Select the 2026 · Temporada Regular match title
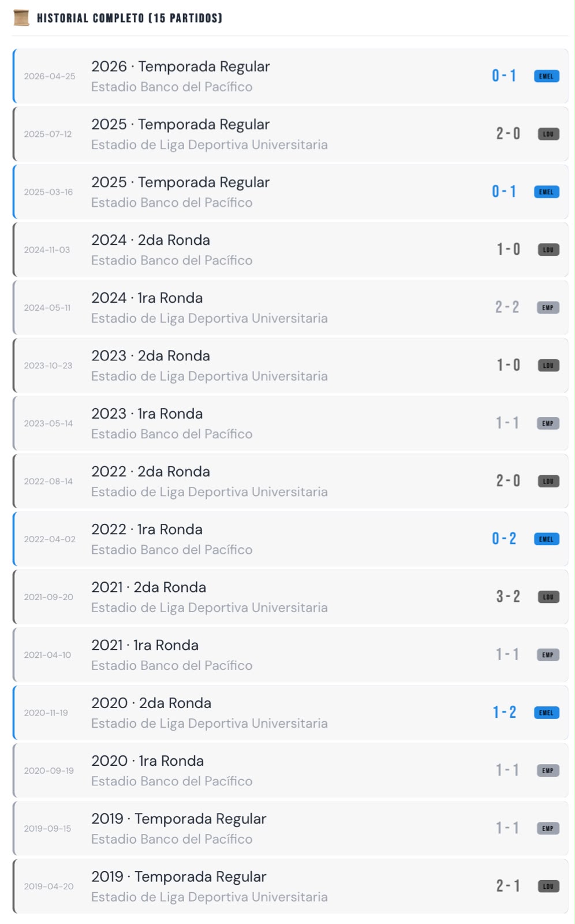Image resolution: width=575 pixels, height=924 pixels. [x=181, y=66]
